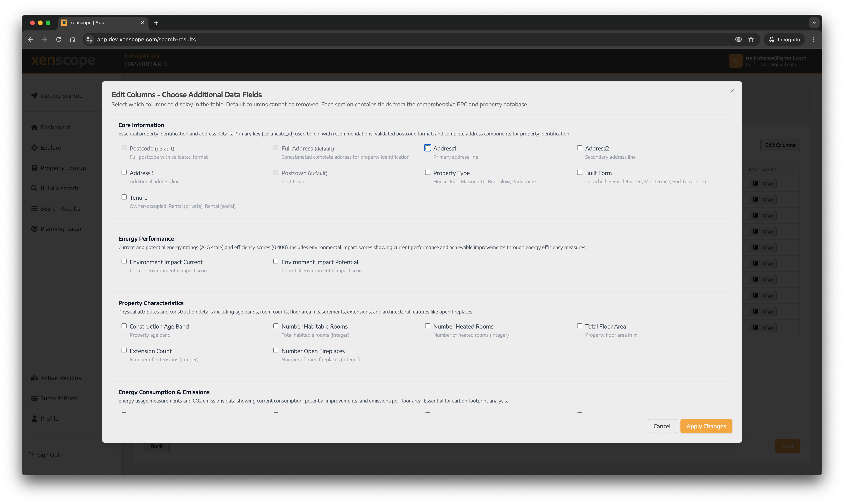Reload the page in the browser
Viewport: 844px width, 504px height.
pos(58,39)
